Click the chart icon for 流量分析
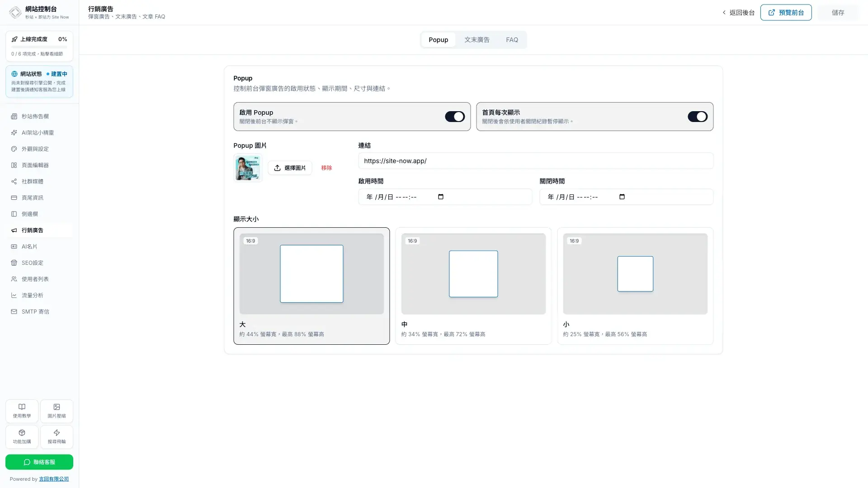The height and width of the screenshot is (488, 868). [14, 296]
